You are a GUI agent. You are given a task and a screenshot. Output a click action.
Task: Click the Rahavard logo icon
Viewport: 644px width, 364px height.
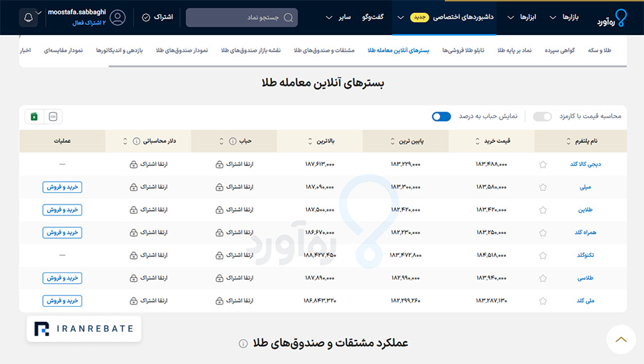click(x=621, y=18)
